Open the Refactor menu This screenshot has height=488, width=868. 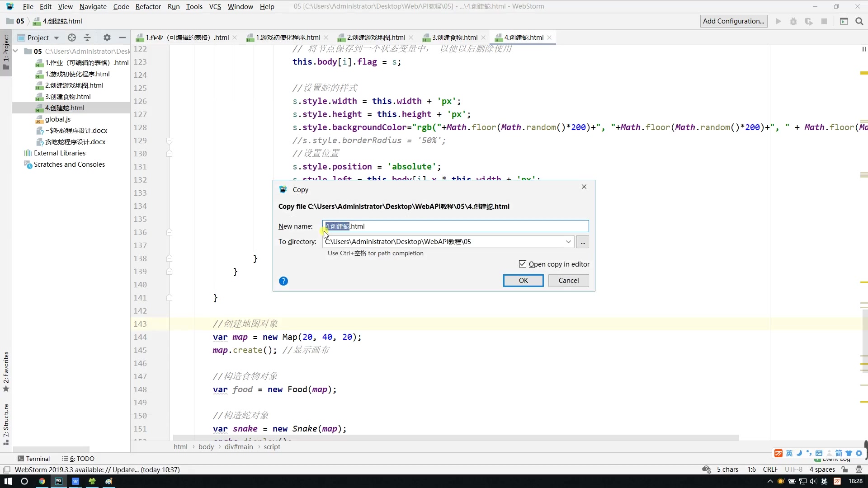point(148,6)
